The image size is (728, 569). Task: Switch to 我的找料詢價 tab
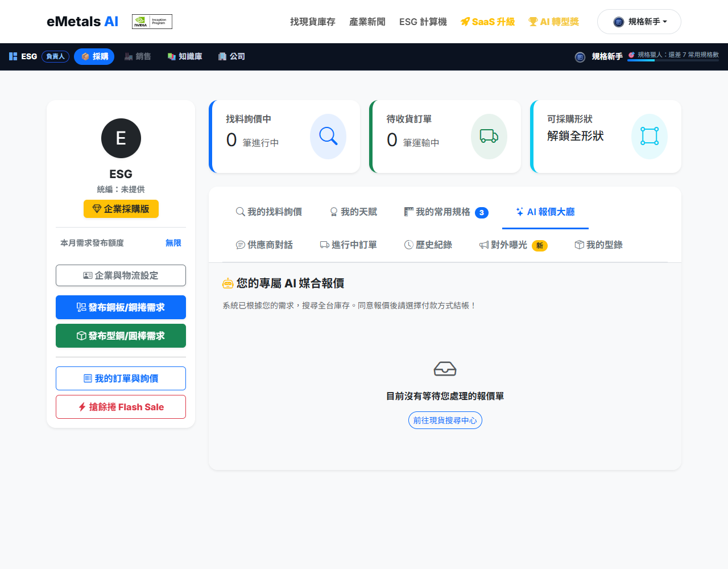[x=269, y=212]
